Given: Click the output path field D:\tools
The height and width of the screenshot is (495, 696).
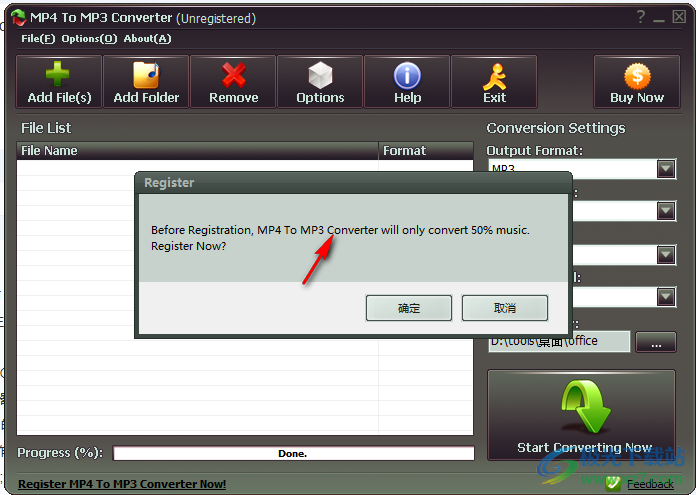Looking at the screenshot, I should [559, 342].
